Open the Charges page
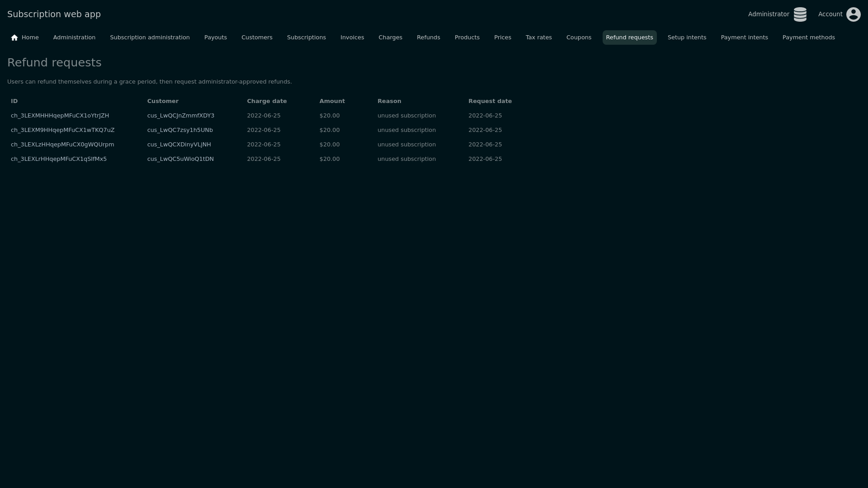Image resolution: width=868 pixels, height=488 pixels. click(x=390, y=38)
